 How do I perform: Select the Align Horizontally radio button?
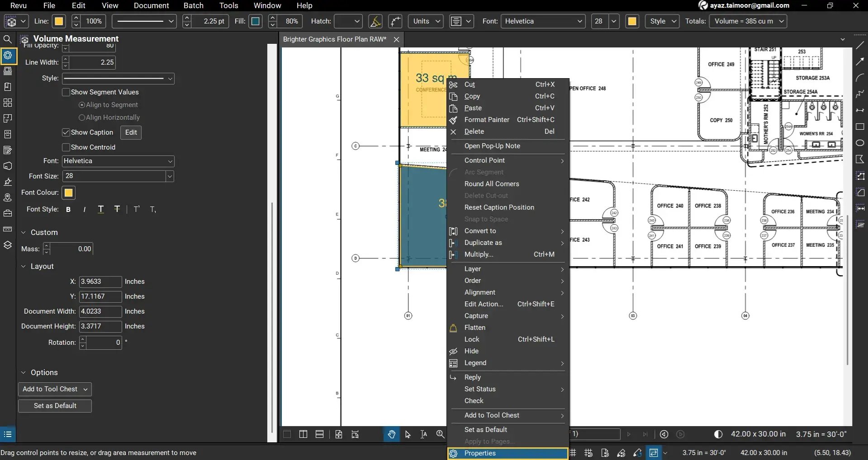(x=82, y=117)
